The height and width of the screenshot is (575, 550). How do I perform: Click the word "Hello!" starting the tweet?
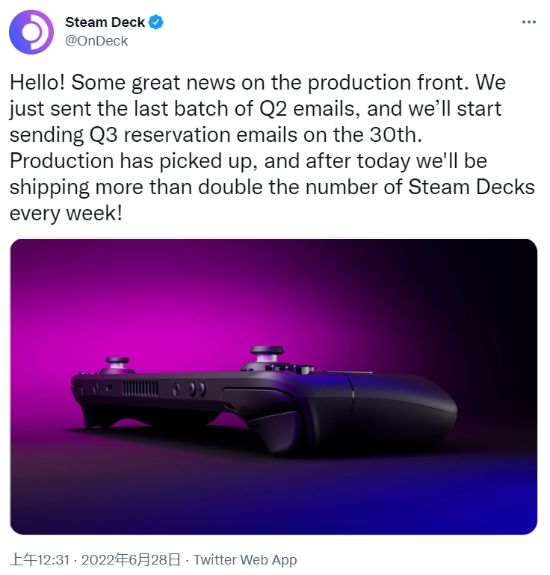point(37,82)
